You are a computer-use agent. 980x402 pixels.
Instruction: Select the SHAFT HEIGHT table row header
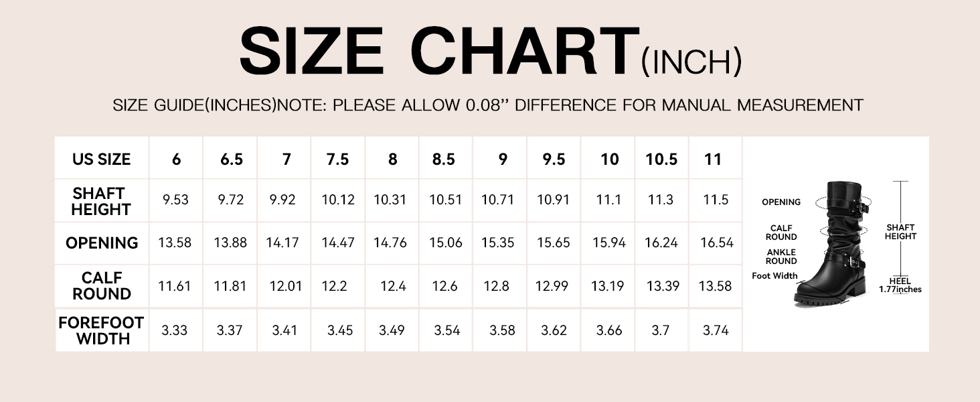click(102, 201)
